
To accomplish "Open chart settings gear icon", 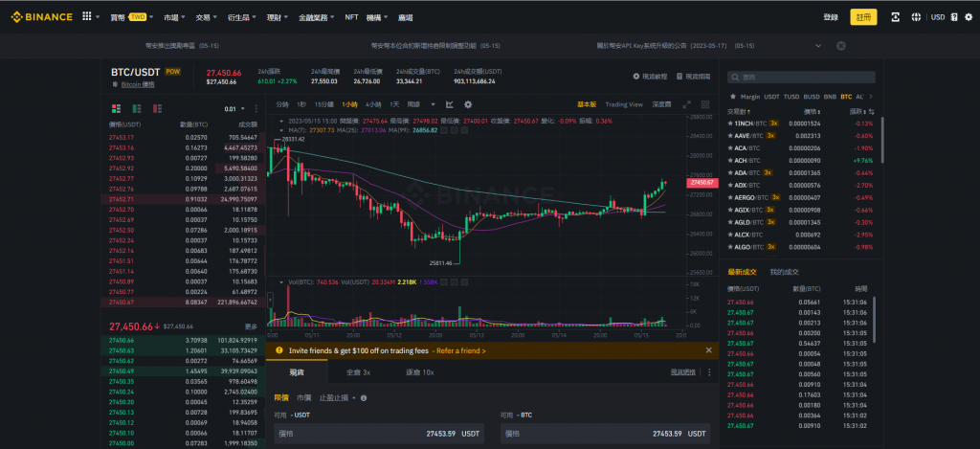I will coord(467,104).
